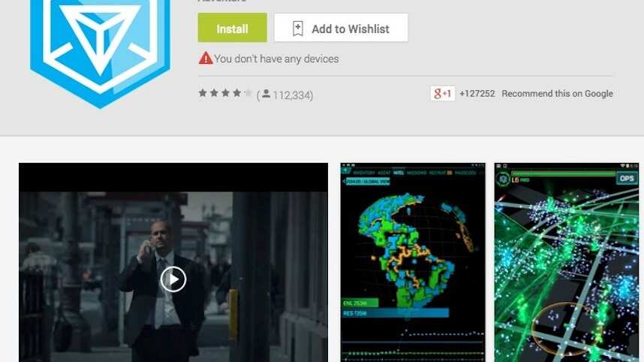Click the person icon beside 112,334 ratings
The image size is (644, 362).
pos(266,95)
